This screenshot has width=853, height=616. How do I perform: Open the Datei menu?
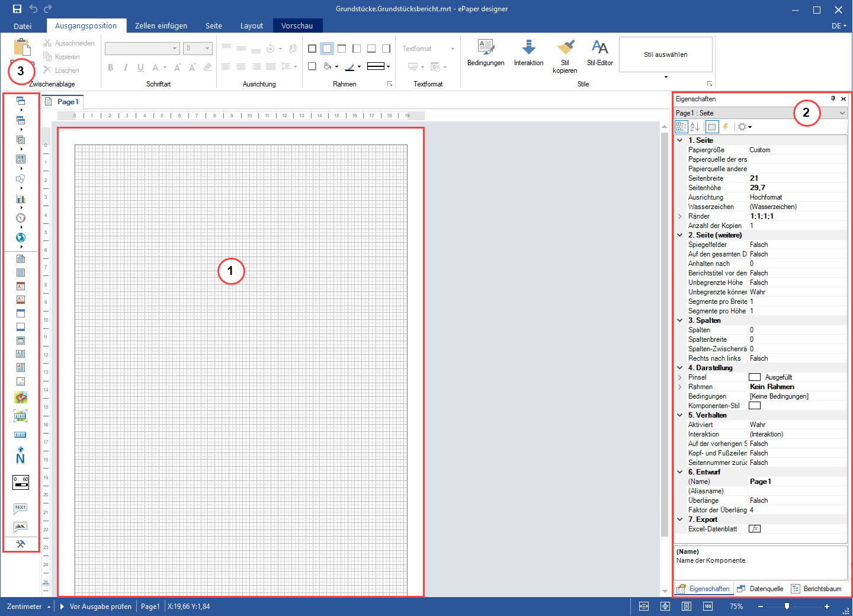[x=23, y=25]
